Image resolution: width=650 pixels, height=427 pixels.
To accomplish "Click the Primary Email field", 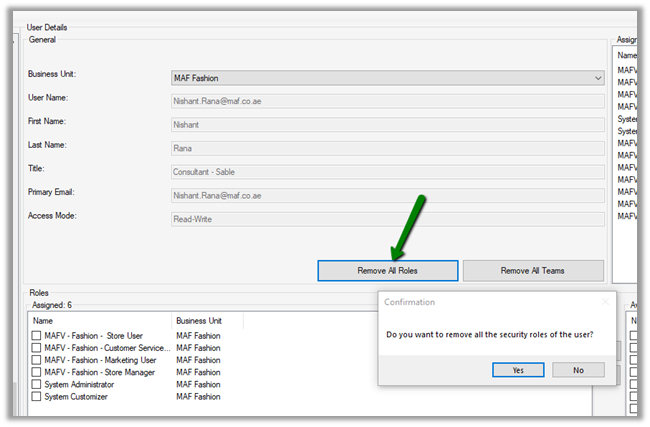I will [388, 195].
